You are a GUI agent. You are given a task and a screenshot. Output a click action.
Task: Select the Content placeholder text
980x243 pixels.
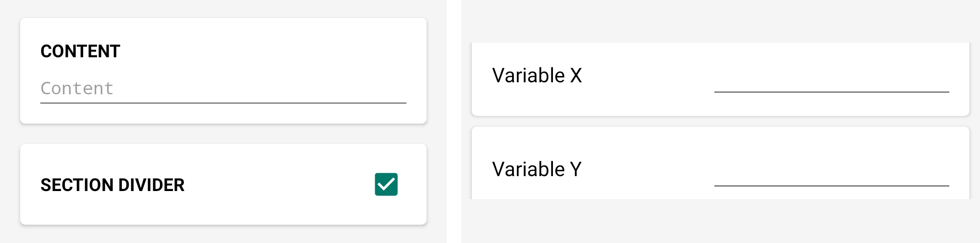click(x=77, y=89)
